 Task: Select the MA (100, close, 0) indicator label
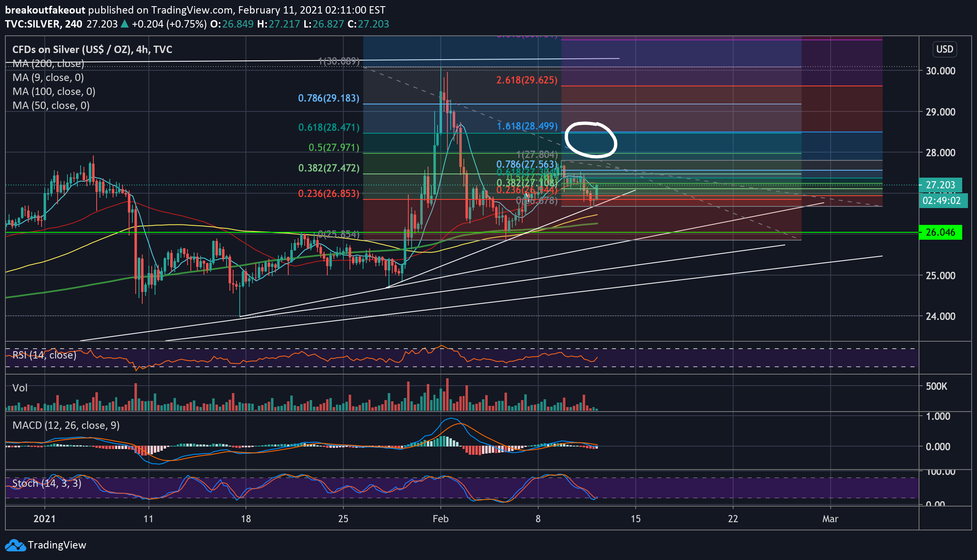click(x=54, y=92)
